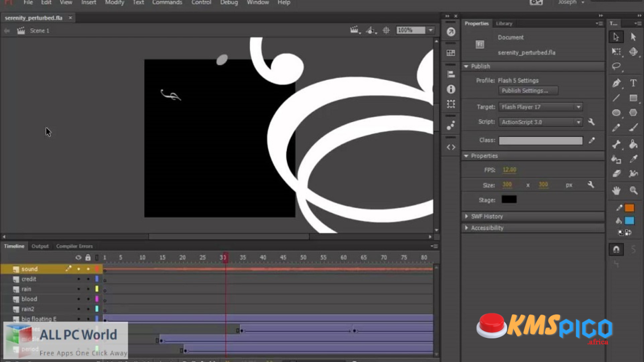
Task: Pick the Eyedropper tool
Action: [633, 159]
